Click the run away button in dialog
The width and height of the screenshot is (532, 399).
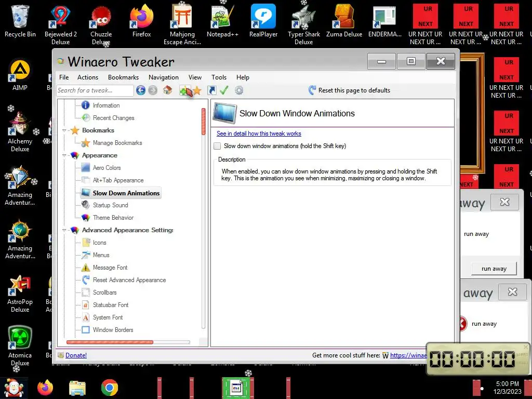494,269
